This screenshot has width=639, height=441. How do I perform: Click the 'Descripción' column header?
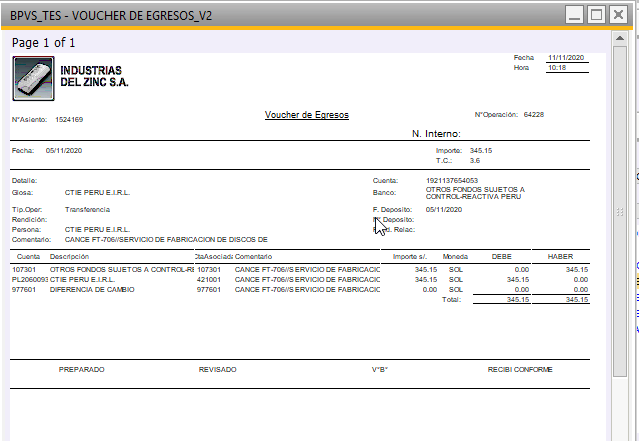pos(69,257)
